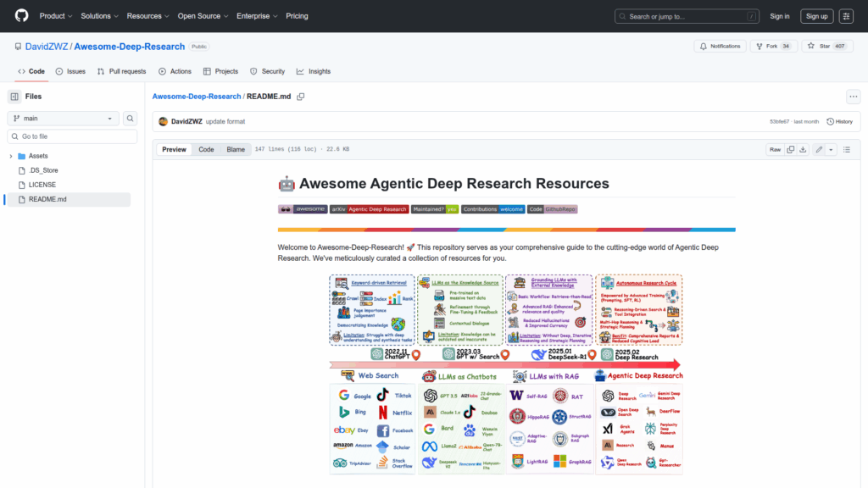Open the three-dot more file actions menu
Viewport: 868px width, 488px height.
click(853, 97)
